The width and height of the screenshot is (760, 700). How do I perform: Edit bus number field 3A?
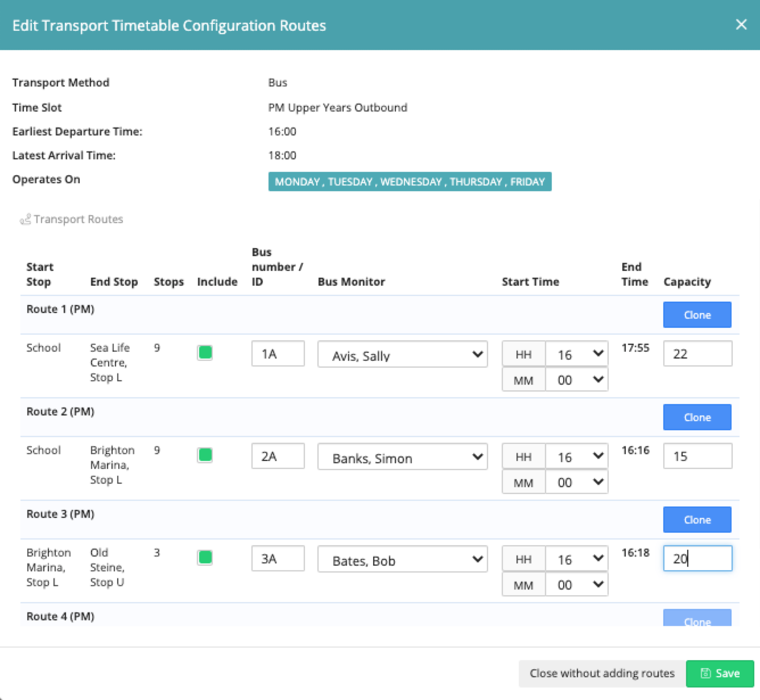pos(278,558)
